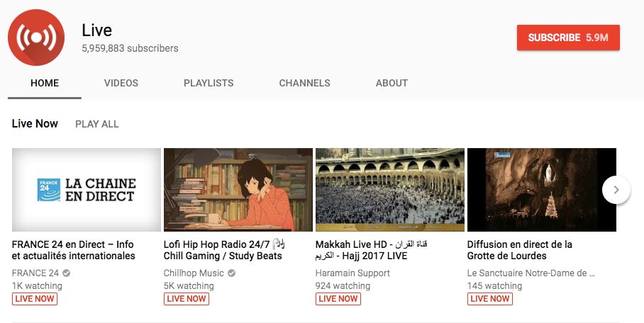644x323 pixels.
Task: Click LIVE NOW badge under Lourdes stream
Action: [x=490, y=299]
